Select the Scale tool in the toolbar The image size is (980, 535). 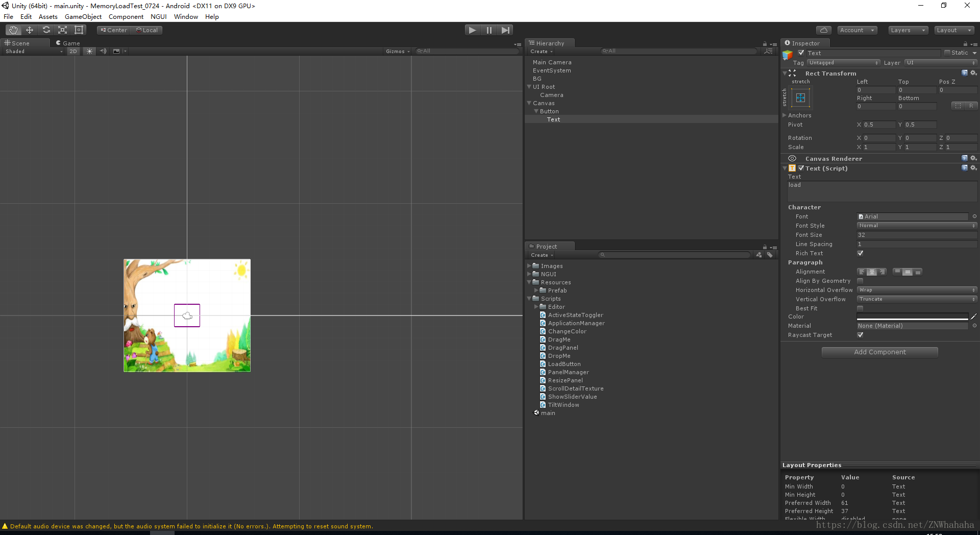pyautogui.click(x=62, y=30)
